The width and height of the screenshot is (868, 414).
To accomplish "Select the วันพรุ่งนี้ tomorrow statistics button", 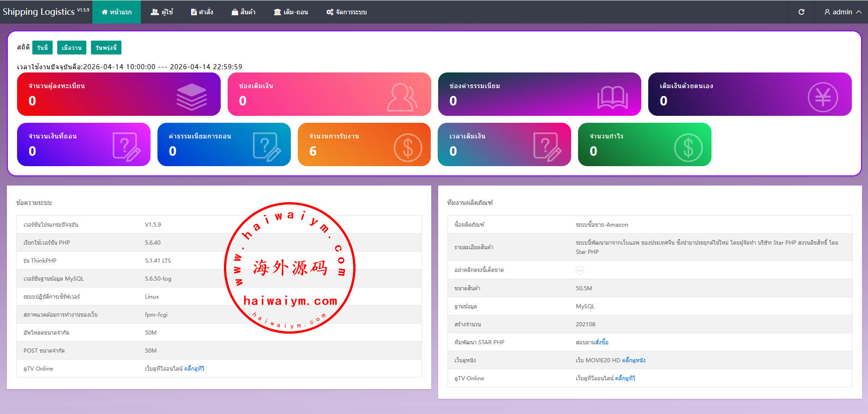I will coord(106,48).
